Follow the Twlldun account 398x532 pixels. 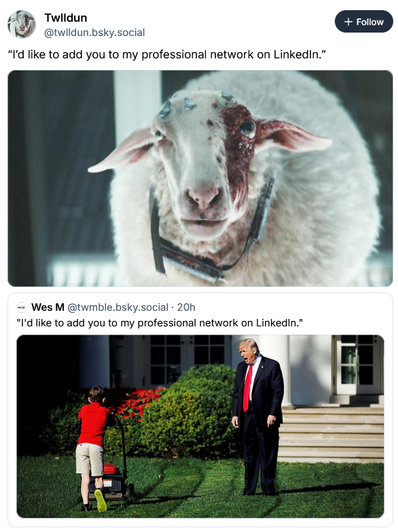click(364, 22)
